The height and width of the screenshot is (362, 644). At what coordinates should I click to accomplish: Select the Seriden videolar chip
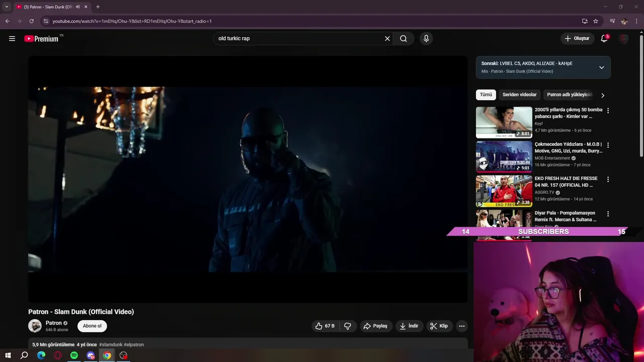click(519, 95)
